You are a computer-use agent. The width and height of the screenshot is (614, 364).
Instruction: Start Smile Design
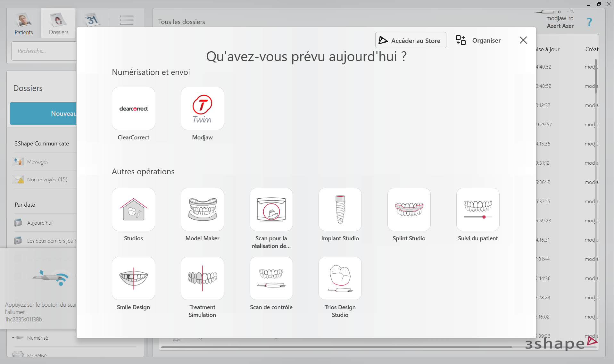click(133, 278)
